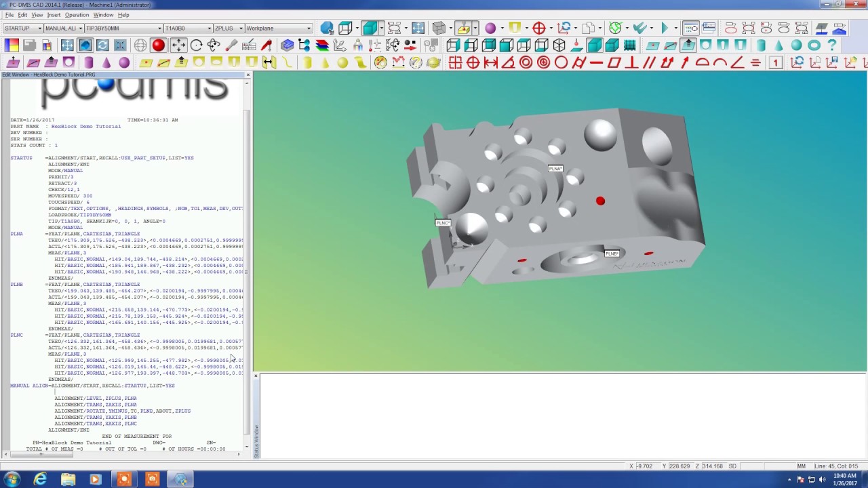
Task: Open the Help menu
Action: (123, 15)
